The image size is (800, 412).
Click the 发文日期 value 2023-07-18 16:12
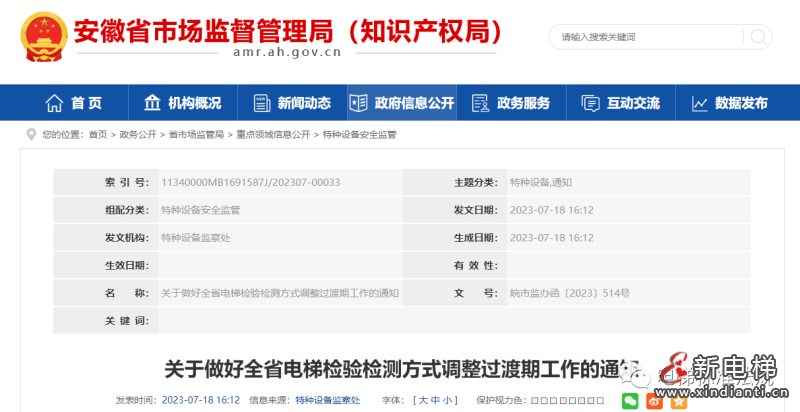point(552,210)
